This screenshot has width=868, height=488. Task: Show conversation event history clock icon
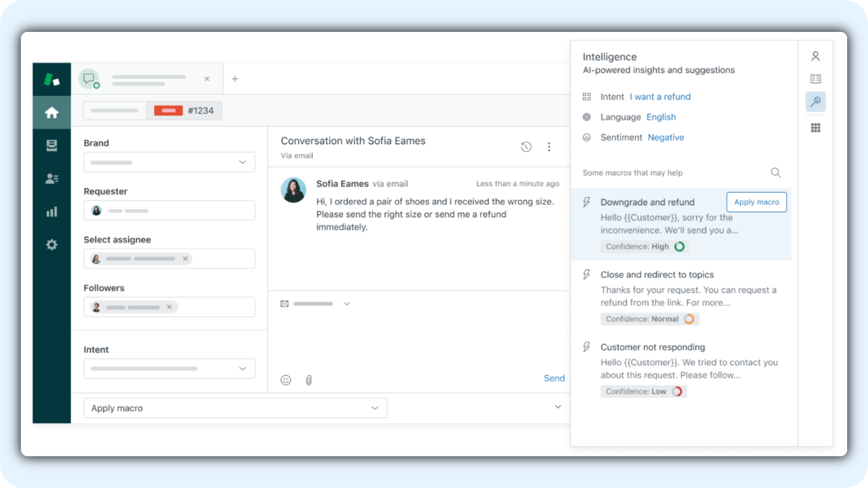[526, 147]
